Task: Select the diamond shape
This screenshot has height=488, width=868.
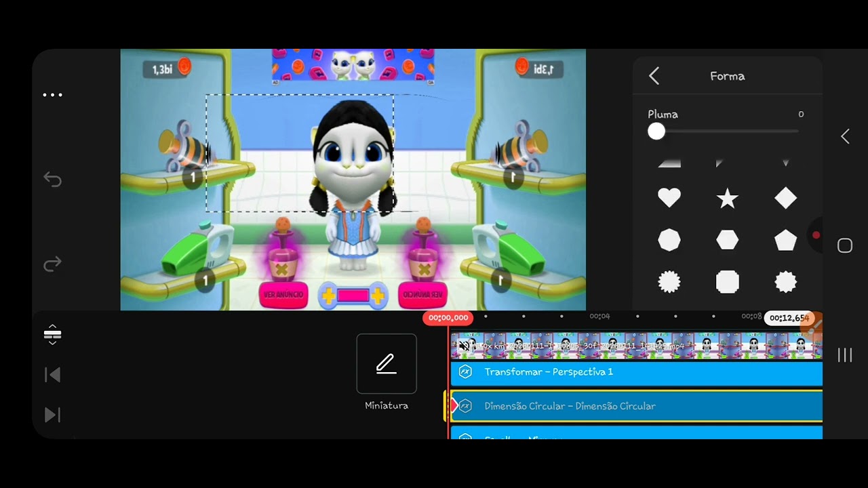Action: (786, 198)
